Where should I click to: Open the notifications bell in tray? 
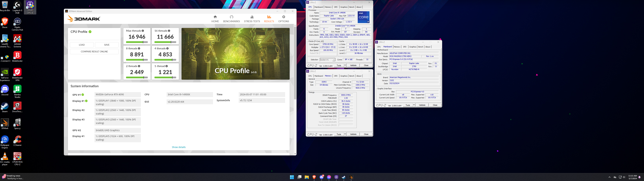pyautogui.click(x=639, y=177)
